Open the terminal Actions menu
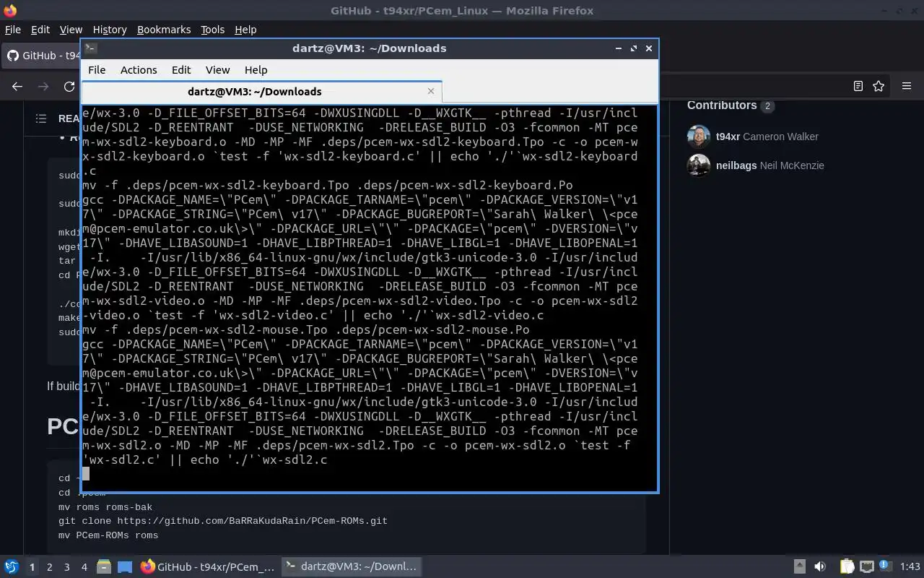The image size is (924, 578). (x=139, y=70)
